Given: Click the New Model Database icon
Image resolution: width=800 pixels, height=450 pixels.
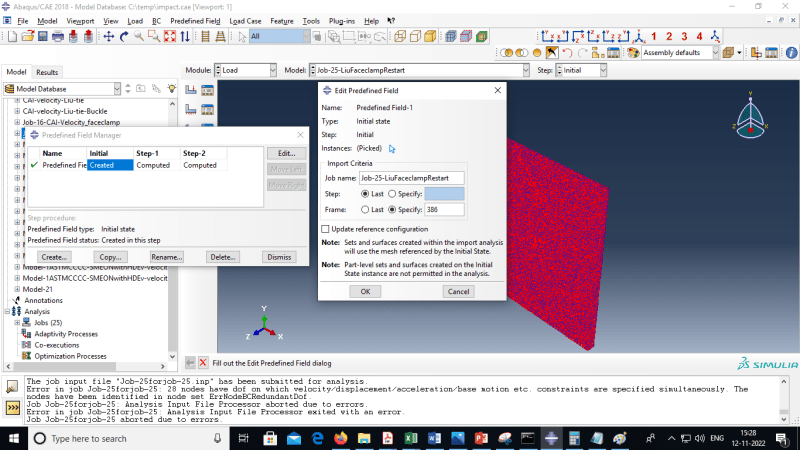Looking at the screenshot, I should 12,36.
